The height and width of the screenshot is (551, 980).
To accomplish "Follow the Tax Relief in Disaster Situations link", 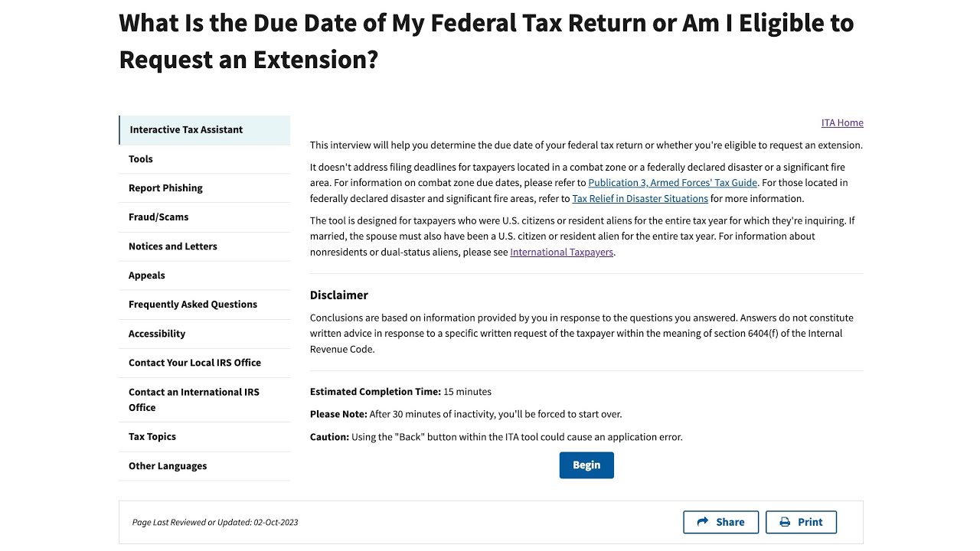I will 640,198.
